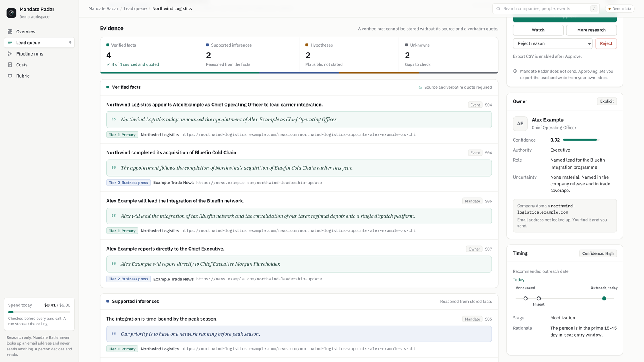This screenshot has height=362, width=644.
Task: Click the newsroom URL under the COO appointment fact
Action: [298, 135]
